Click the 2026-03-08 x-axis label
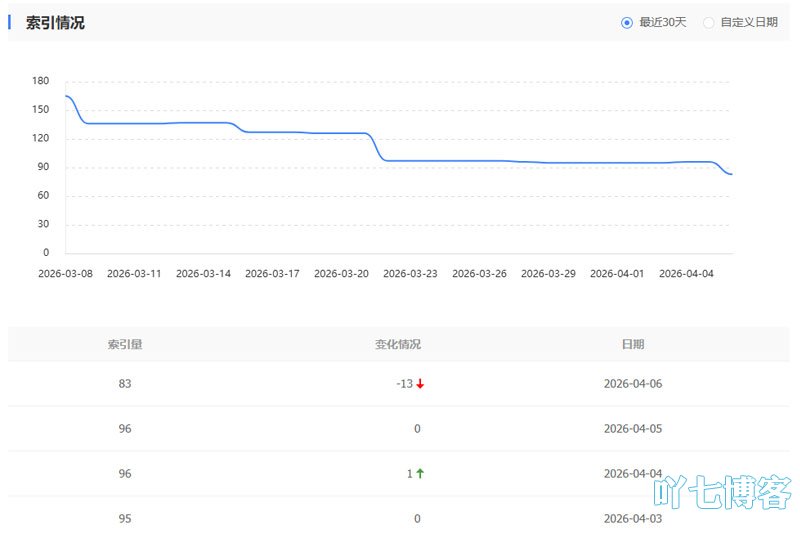 (x=65, y=273)
